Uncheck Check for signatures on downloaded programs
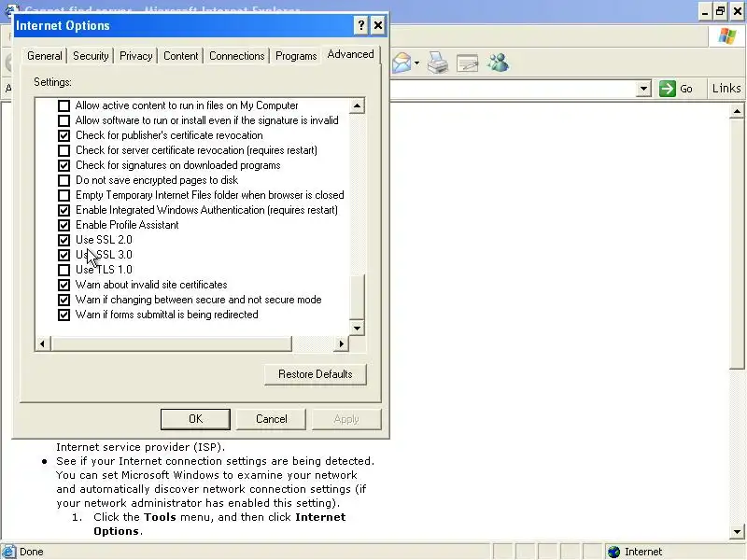The image size is (747, 560). pos(63,165)
